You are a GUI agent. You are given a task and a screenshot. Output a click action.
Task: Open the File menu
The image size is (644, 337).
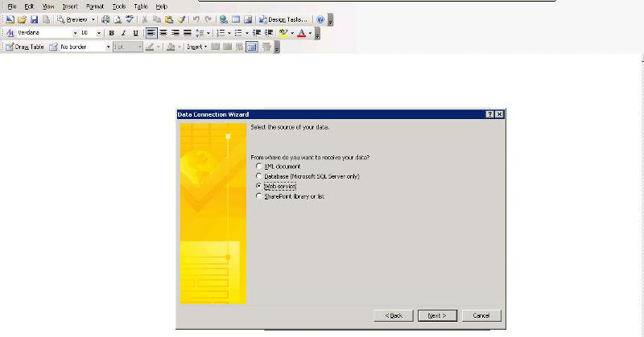coord(12,6)
